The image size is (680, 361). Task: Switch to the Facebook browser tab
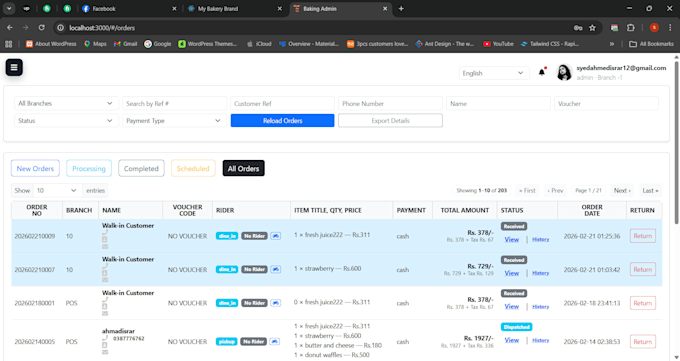pos(128,9)
